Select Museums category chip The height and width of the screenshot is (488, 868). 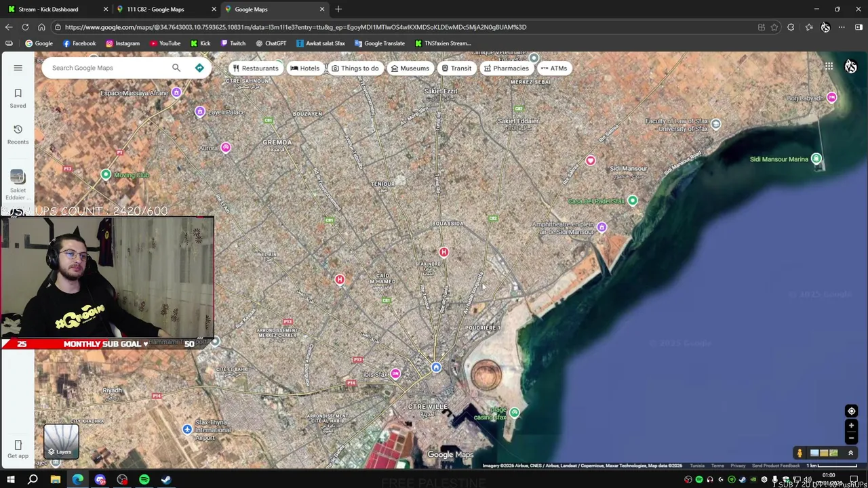point(410,68)
